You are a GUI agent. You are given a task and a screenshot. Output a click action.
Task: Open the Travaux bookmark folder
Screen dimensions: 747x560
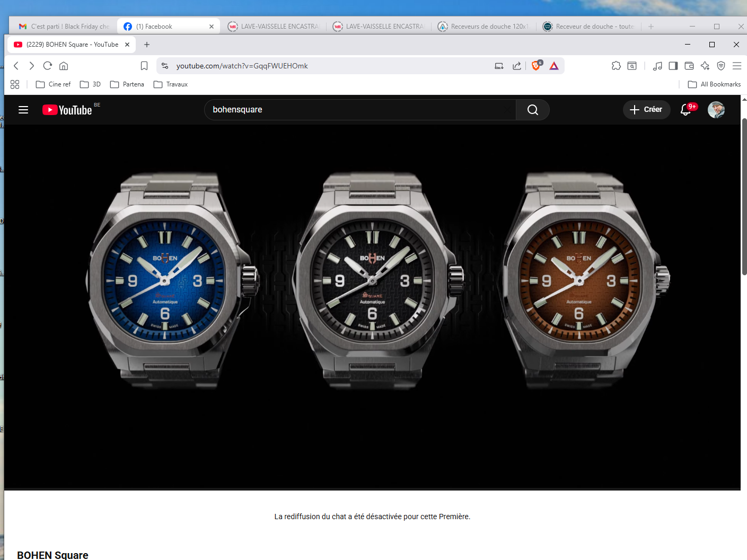click(x=170, y=84)
